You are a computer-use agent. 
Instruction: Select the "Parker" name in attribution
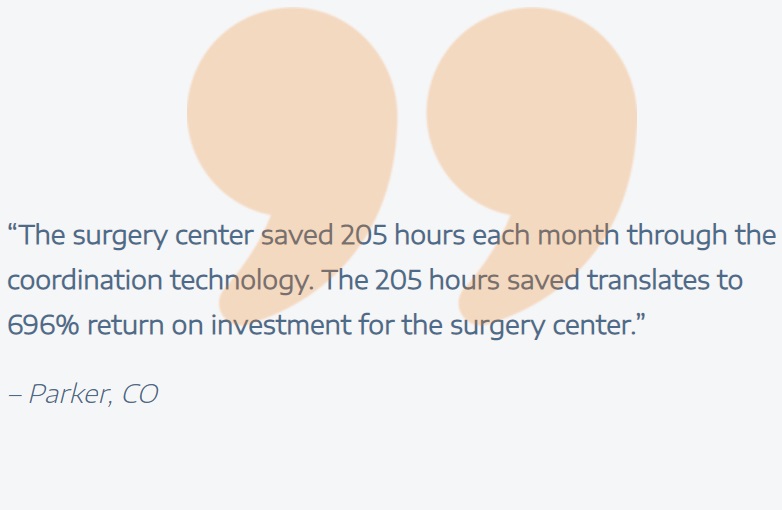click(x=68, y=394)
